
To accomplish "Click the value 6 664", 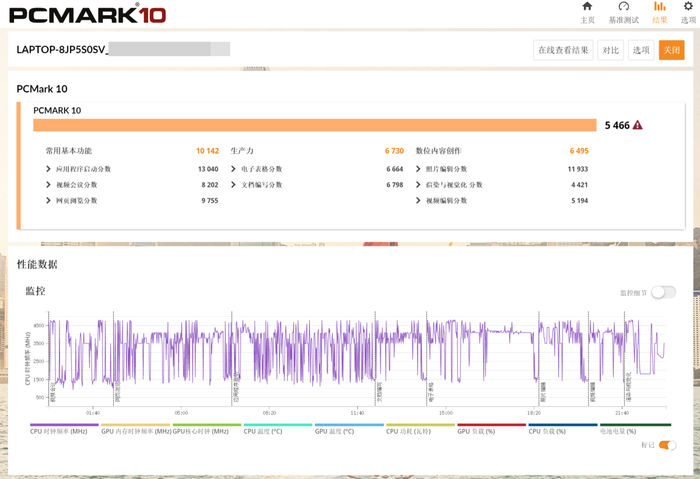I will [395, 169].
